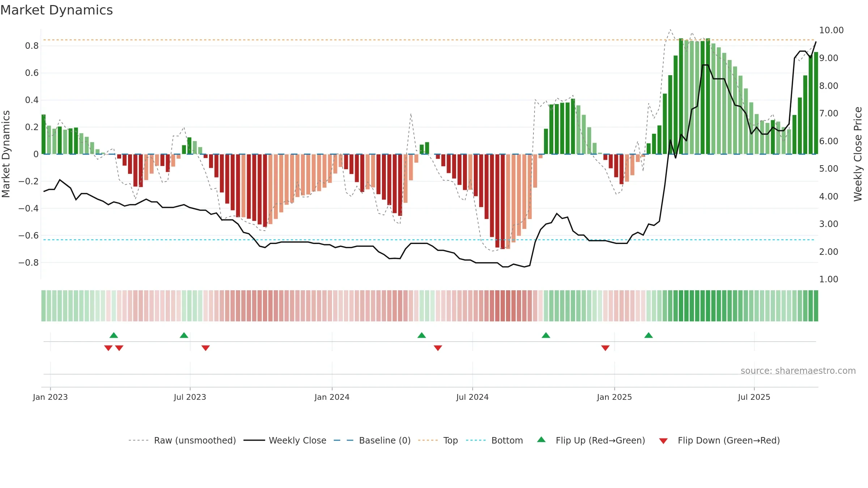Click the green triangle icon in the legend
The height and width of the screenshot is (488, 868).
point(541,440)
